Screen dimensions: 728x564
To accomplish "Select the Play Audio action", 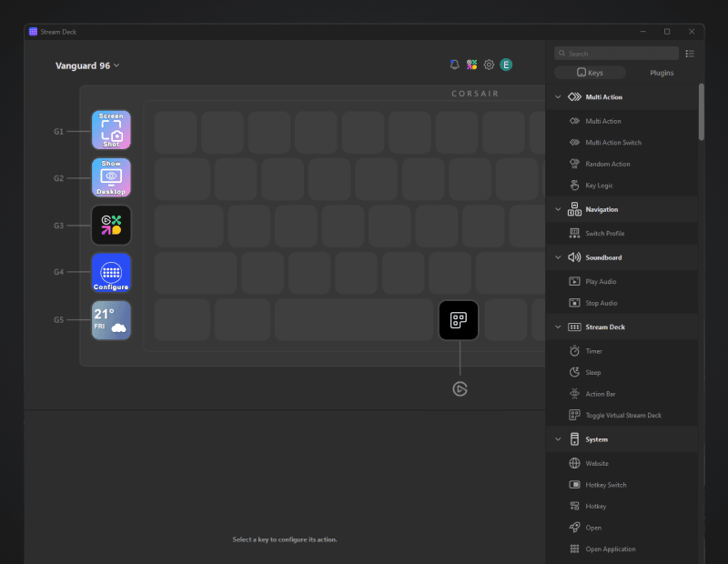I will (x=603, y=281).
